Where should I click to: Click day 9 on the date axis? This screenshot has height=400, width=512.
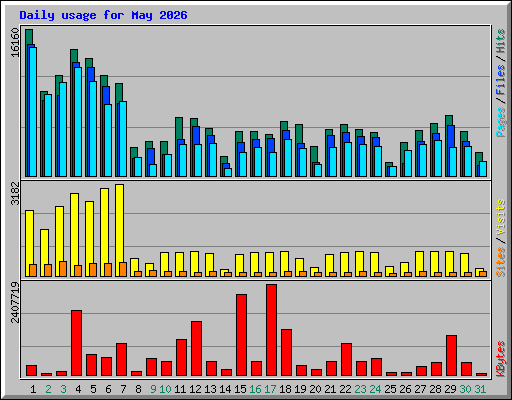[x=153, y=389]
